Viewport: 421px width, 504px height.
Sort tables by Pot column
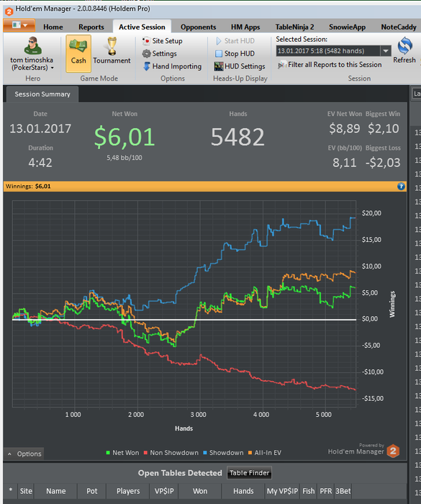[91, 491]
